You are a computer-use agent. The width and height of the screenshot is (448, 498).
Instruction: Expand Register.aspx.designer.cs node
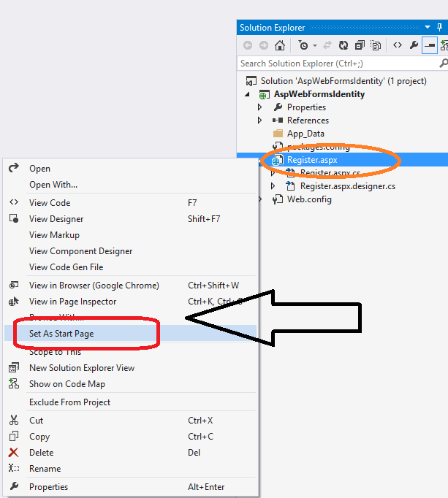[273, 186]
